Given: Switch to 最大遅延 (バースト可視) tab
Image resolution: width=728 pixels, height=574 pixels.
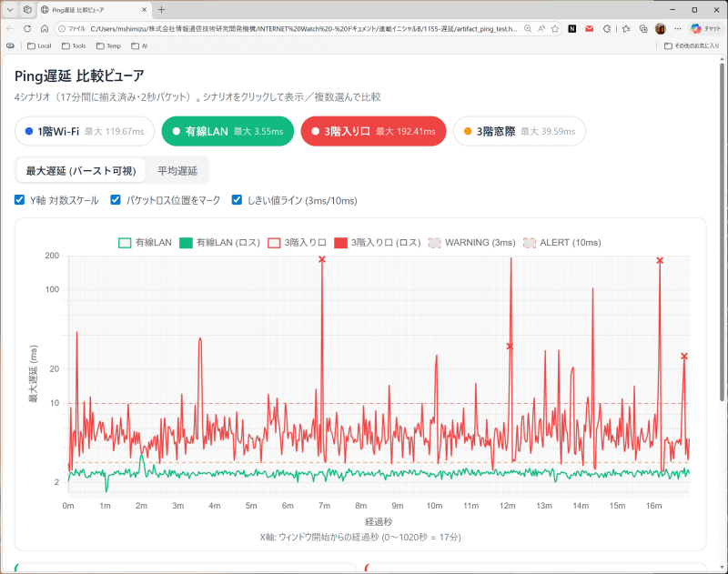Looking at the screenshot, I should coord(81,171).
